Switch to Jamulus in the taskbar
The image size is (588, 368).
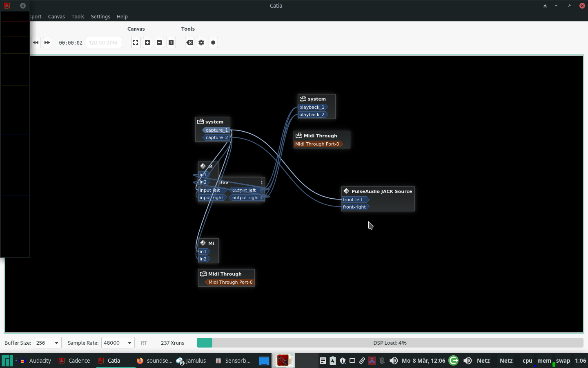coord(195,361)
